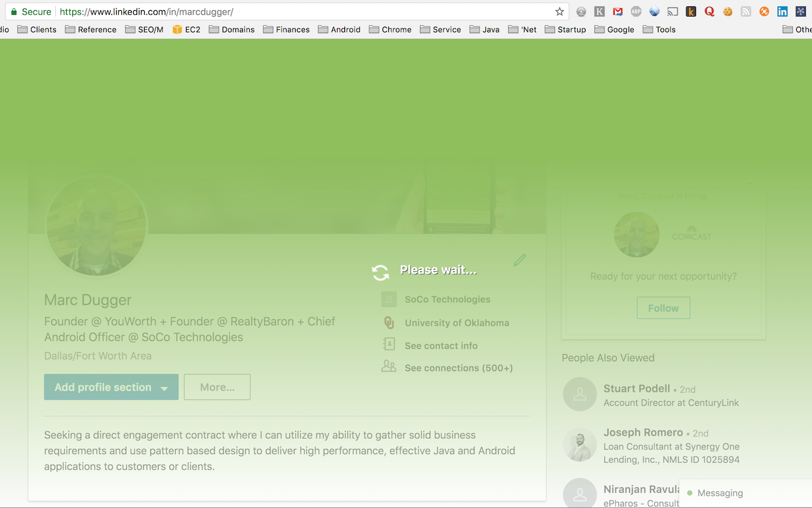Open the cookie extension icon
Image resolution: width=812 pixels, height=508 pixels.
728,11
